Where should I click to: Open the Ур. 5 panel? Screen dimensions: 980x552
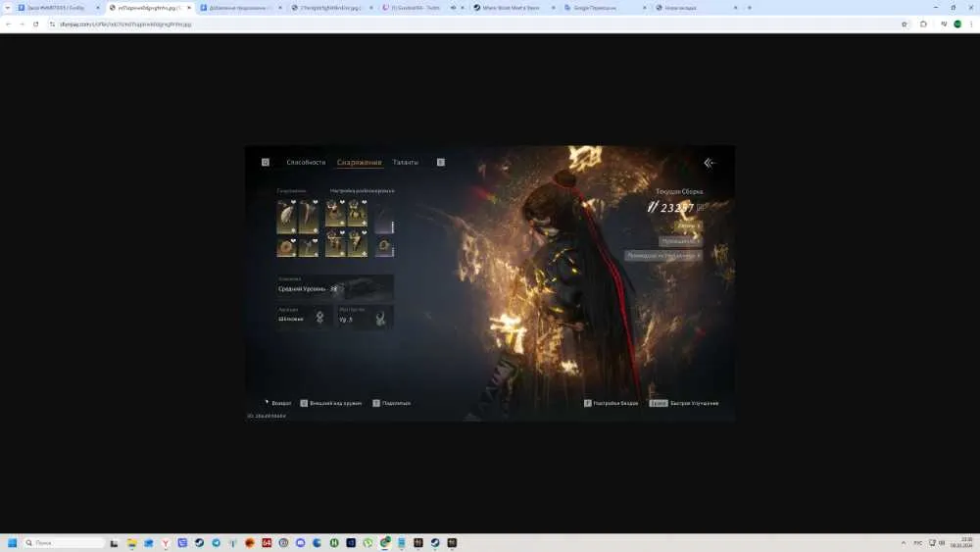pyautogui.click(x=365, y=317)
